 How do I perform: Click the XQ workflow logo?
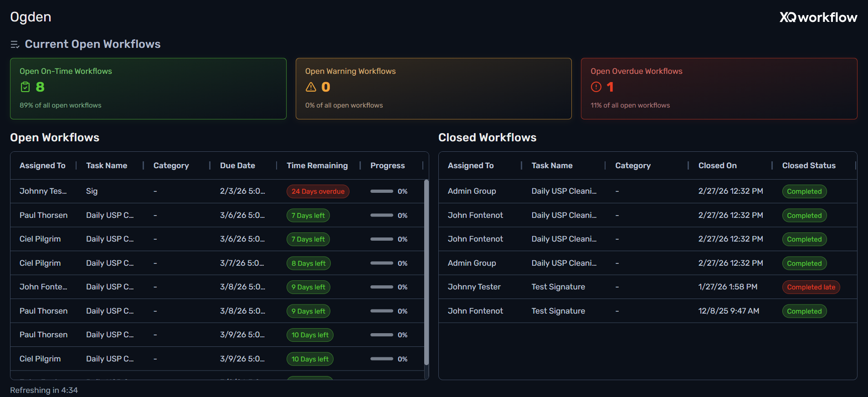[818, 17]
